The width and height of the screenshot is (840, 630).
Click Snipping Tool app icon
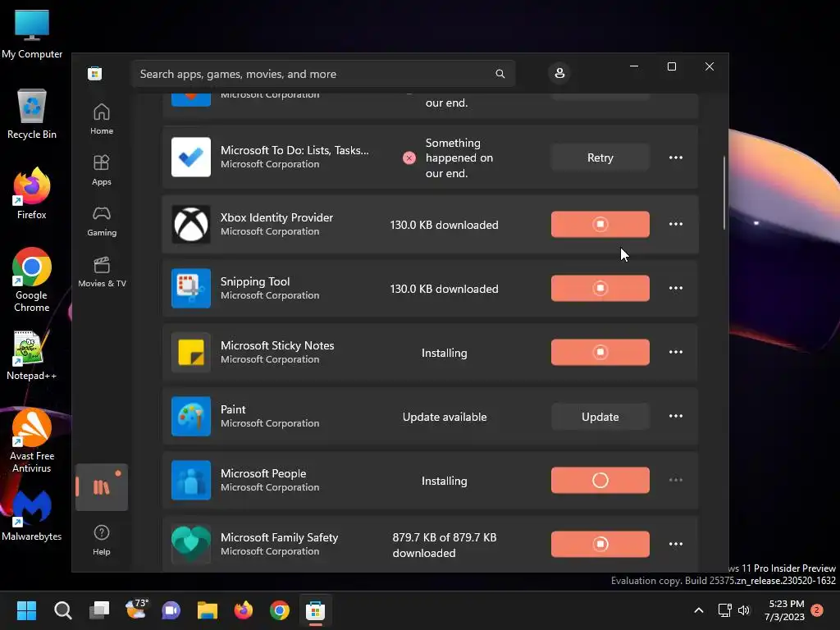[190, 288]
